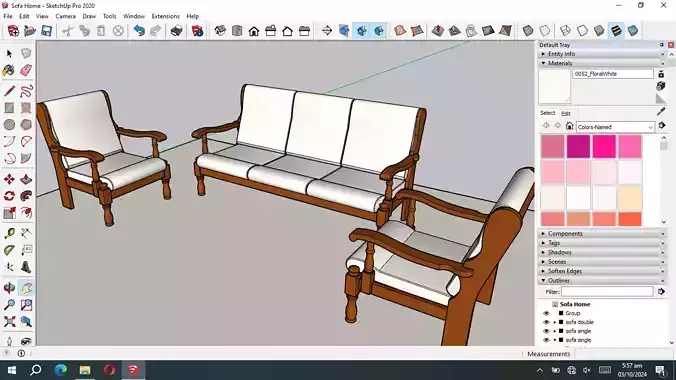Open Microsoft Edge from the taskbar
The image size is (676, 380).
pyautogui.click(x=61, y=370)
